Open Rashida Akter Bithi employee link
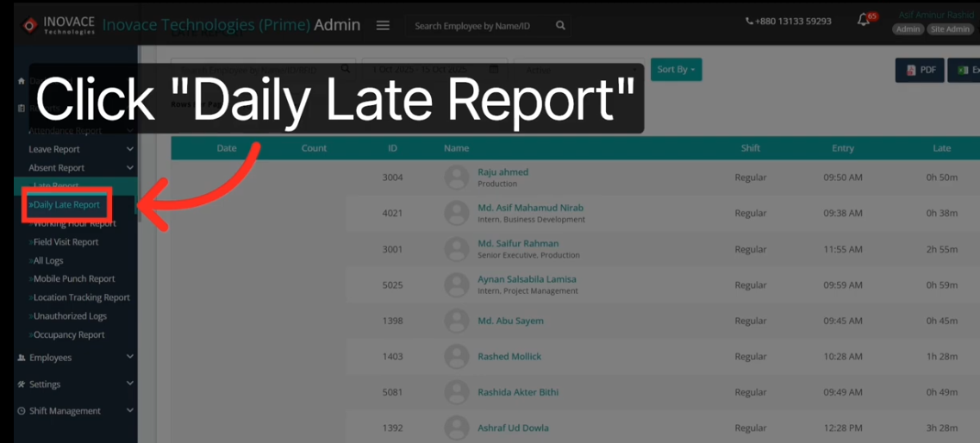The width and height of the screenshot is (980, 443). coord(518,392)
